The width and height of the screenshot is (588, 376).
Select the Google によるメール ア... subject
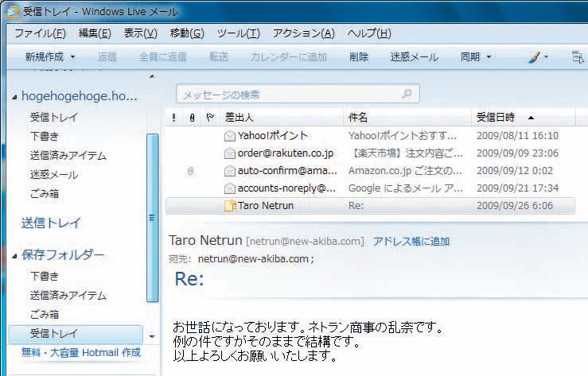pos(405,188)
